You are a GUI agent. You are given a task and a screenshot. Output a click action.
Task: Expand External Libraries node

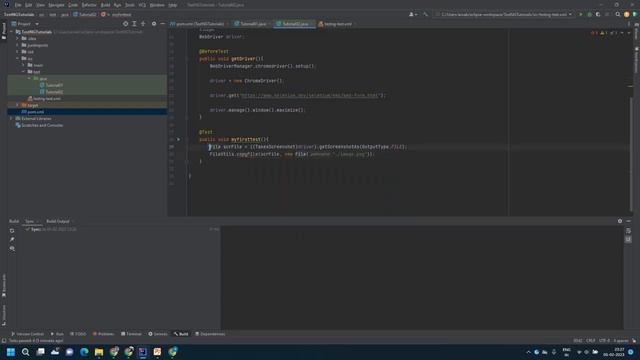11,118
